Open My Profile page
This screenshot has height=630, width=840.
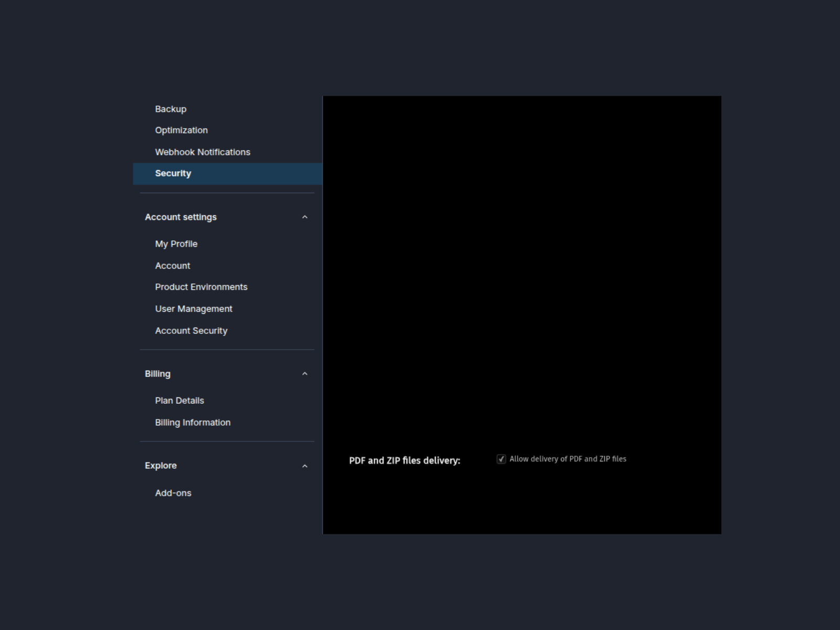click(176, 244)
